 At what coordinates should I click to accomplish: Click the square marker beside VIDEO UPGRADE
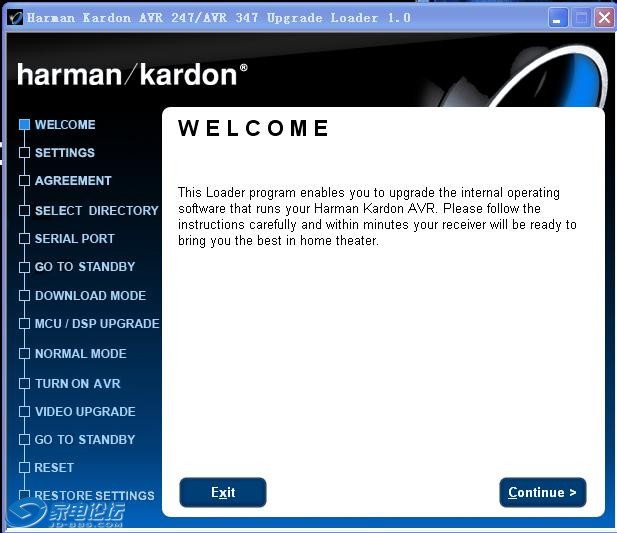pyautogui.click(x=24, y=411)
